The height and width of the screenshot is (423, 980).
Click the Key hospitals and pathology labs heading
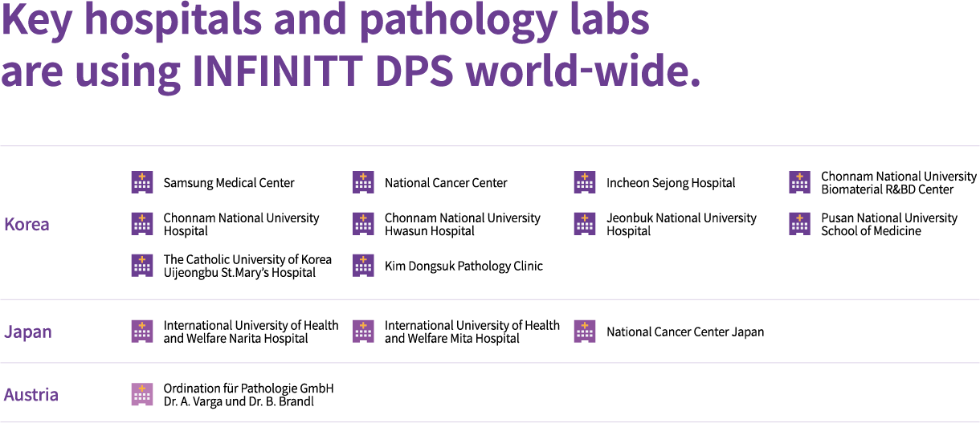(x=350, y=46)
